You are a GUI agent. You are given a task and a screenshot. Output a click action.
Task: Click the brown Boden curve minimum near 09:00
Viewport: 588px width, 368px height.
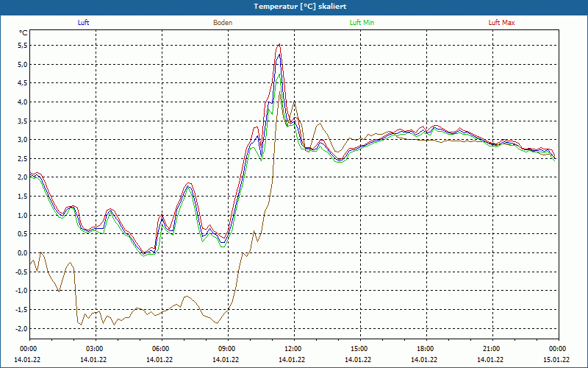point(217,323)
